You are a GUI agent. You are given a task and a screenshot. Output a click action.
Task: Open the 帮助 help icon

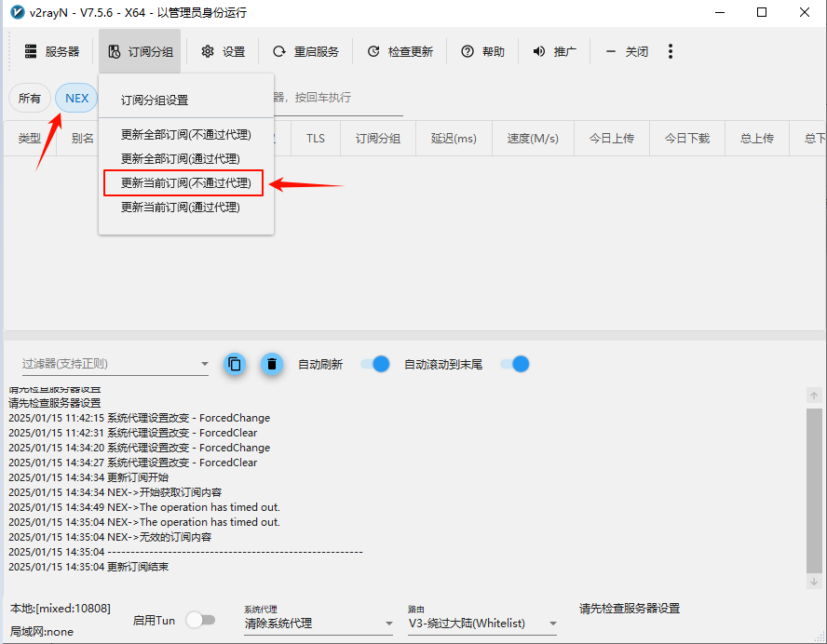pyautogui.click(x=468, y=51)
